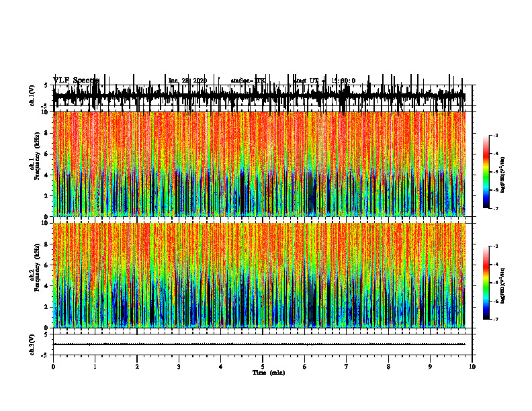Click time axis tick label 0
532x411 pixels.
pos(53,366)
